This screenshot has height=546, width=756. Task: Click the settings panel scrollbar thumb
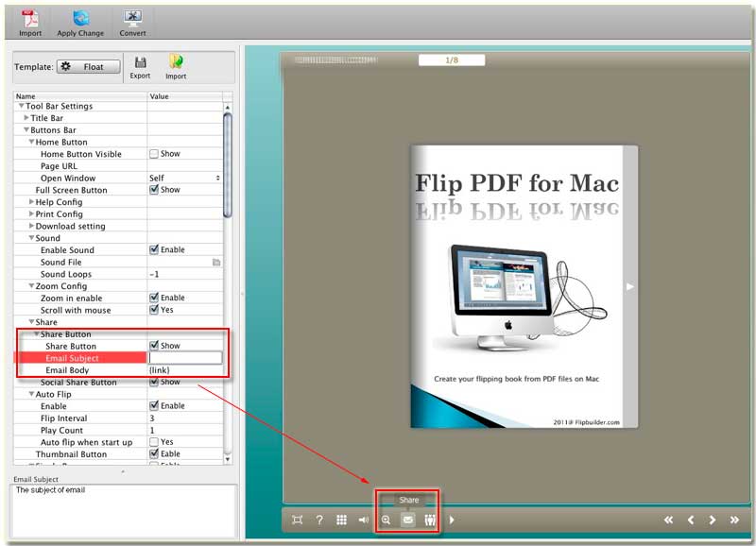pos(228,165)
